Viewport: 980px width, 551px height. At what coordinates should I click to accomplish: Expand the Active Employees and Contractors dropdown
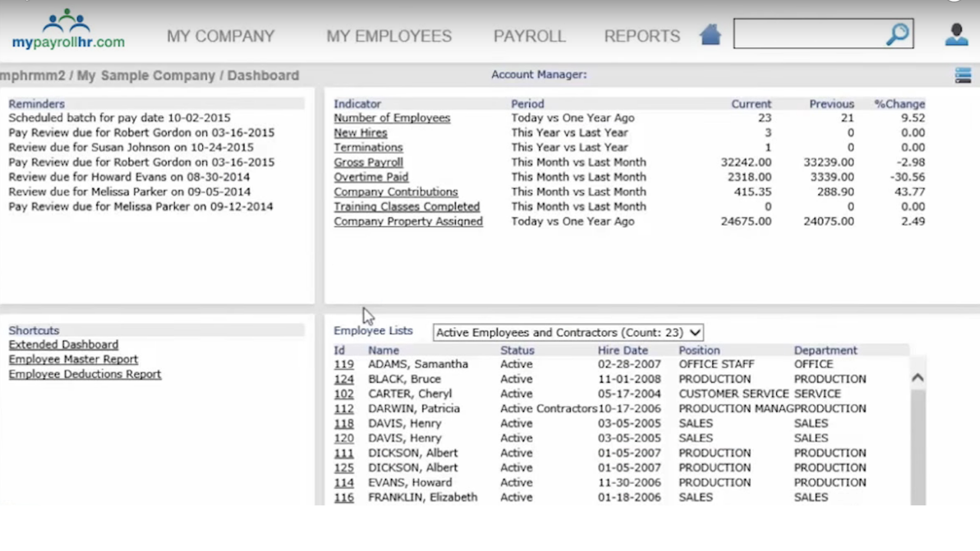coord(568,333)
